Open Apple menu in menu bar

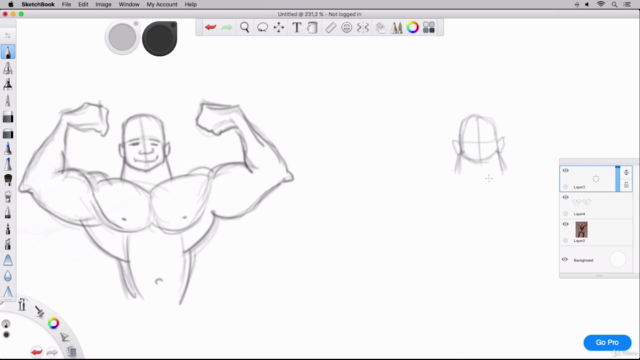click(x=11, y=4)
